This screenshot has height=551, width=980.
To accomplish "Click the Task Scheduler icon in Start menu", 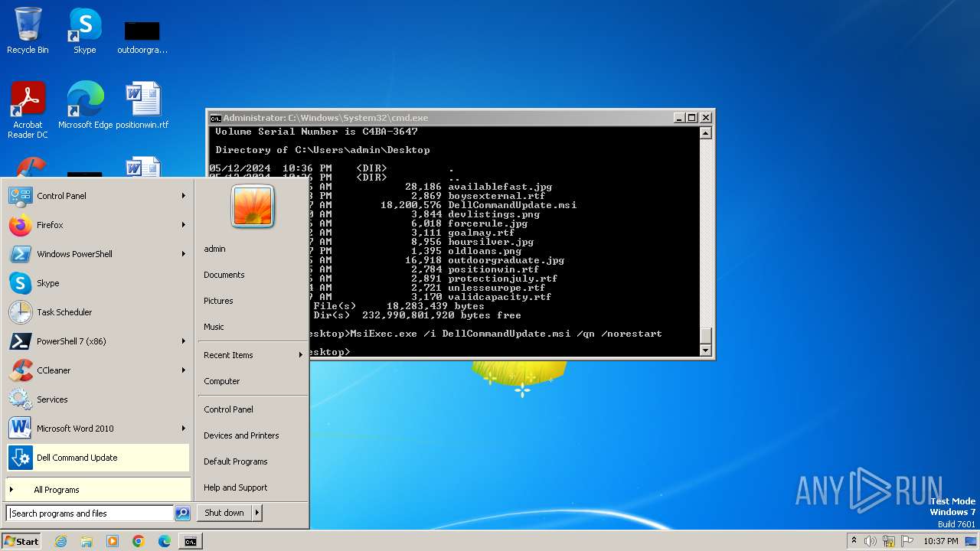I will tap(20, 312).
